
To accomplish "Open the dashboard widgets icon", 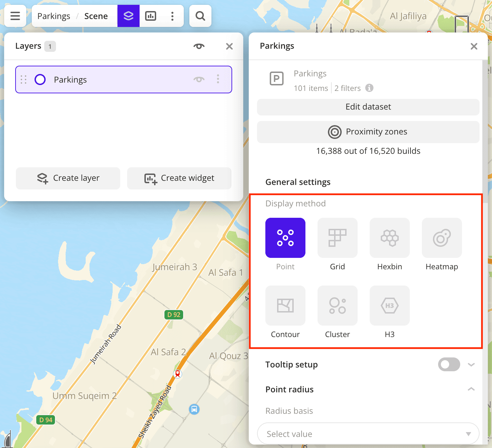I will pyautogui.click(x=151, y=16).
